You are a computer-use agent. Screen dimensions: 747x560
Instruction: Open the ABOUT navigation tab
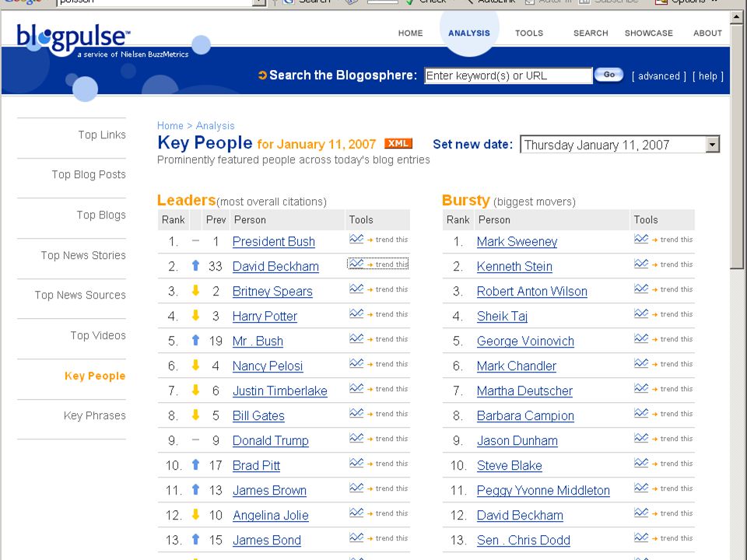point(707,33)
